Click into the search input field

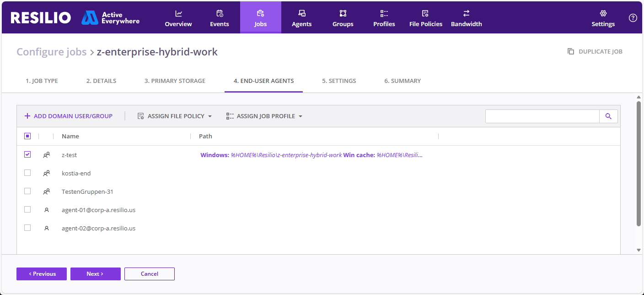click(x=542, y=116)
